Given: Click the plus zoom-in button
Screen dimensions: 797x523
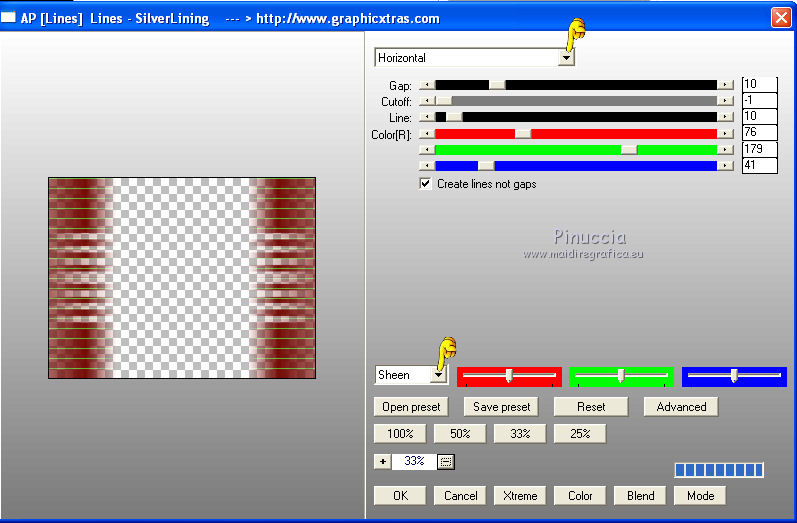Looking at the screenshot, I should [383, 461].
